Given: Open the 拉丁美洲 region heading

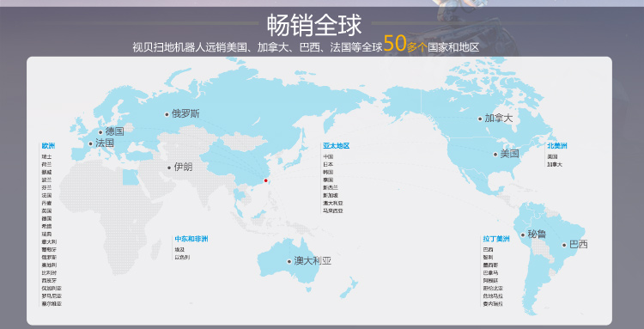Looking at the screenshot, I should (496, 239).
